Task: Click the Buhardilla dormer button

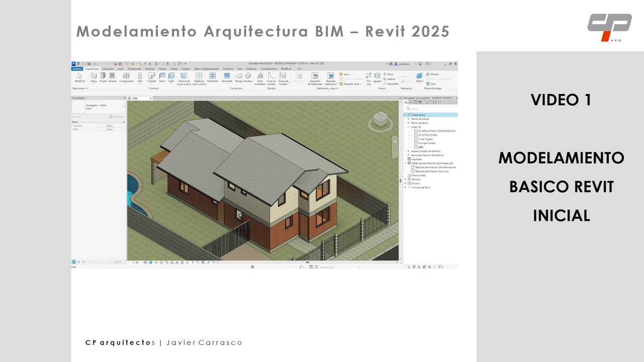Action: coord(390,84)
